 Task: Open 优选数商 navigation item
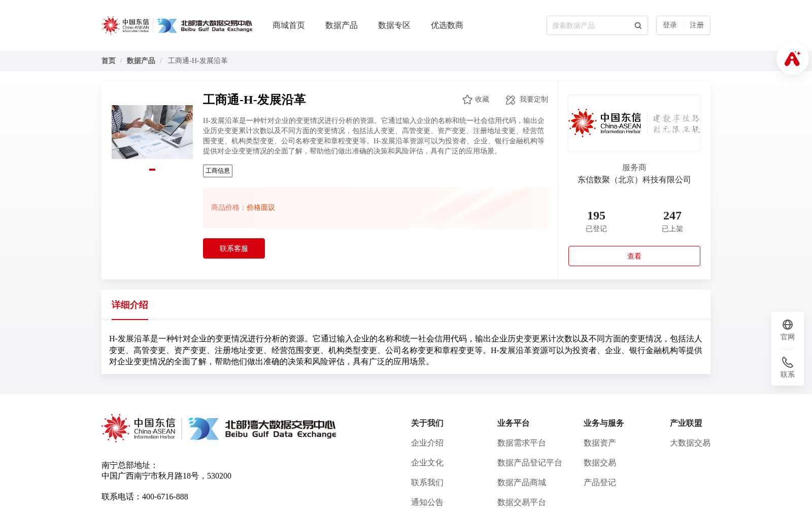point(447,25)
